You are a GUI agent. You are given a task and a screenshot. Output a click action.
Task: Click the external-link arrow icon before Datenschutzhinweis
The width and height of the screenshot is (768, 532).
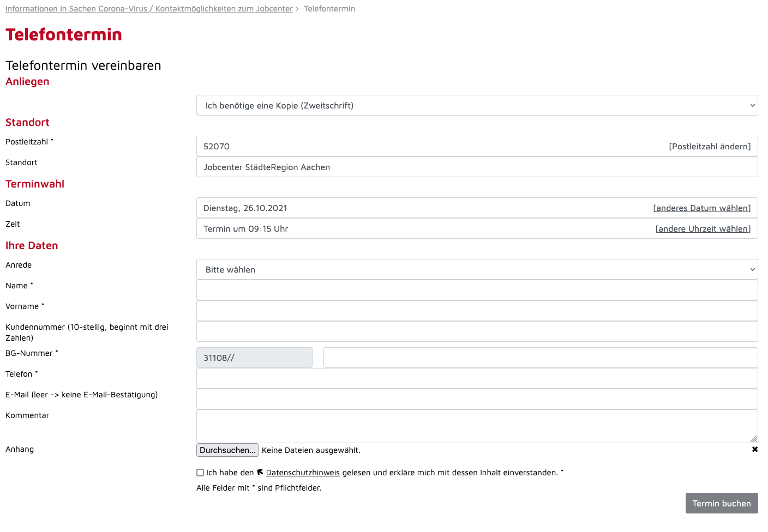click(x=260, y=472)
